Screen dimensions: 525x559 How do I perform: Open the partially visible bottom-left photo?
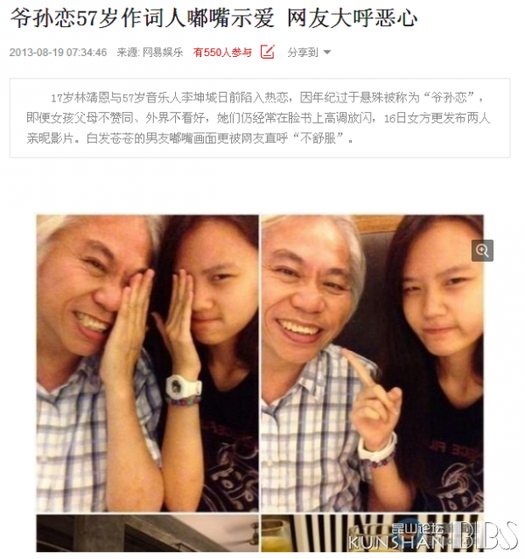pyautogui.click(x=148, y=533)
